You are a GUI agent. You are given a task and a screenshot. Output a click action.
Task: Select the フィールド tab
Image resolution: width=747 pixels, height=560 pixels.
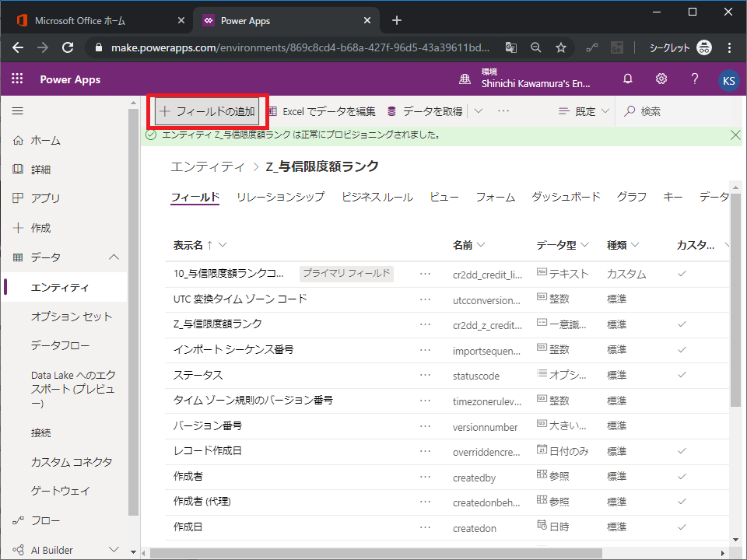(195, 197)
